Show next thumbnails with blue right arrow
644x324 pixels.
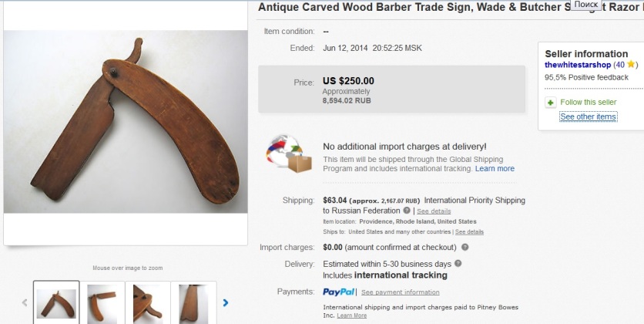click(226, 303)
